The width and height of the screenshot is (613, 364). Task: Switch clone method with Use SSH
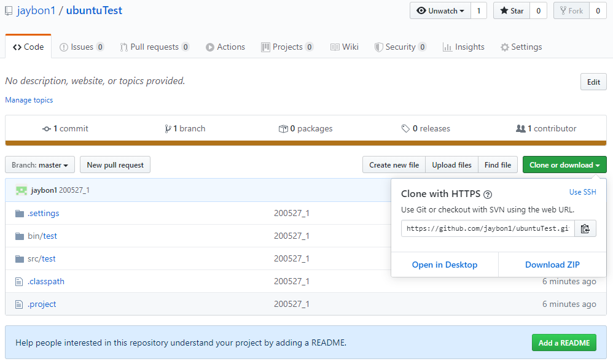[582, 192]
